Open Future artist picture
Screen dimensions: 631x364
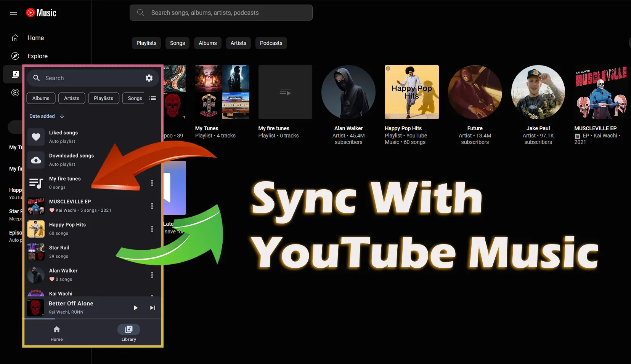point(475,92)
